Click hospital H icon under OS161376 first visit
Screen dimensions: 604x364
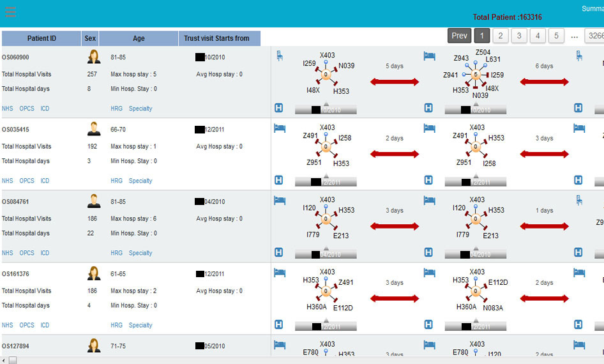tap(279, 324)
